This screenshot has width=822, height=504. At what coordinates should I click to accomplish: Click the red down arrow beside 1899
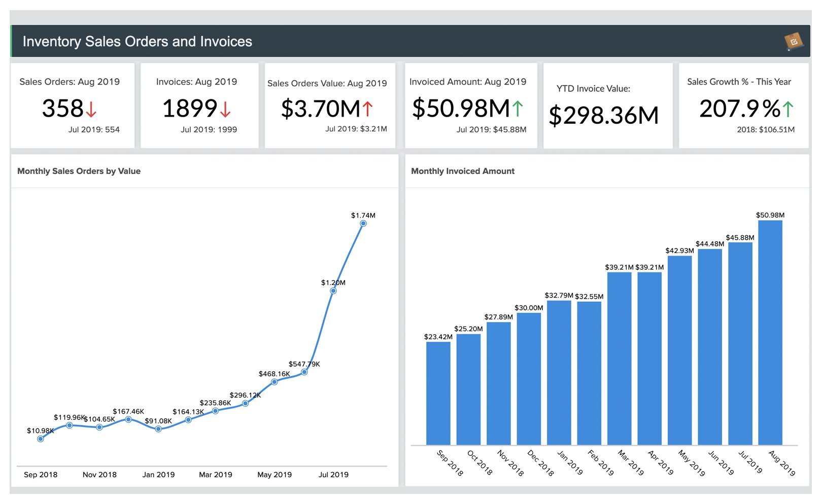226,109
